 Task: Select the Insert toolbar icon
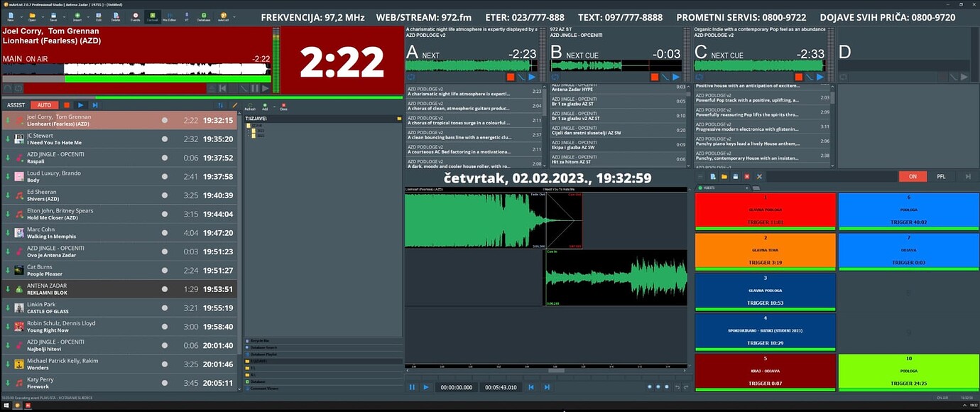(x=78, y=16)
